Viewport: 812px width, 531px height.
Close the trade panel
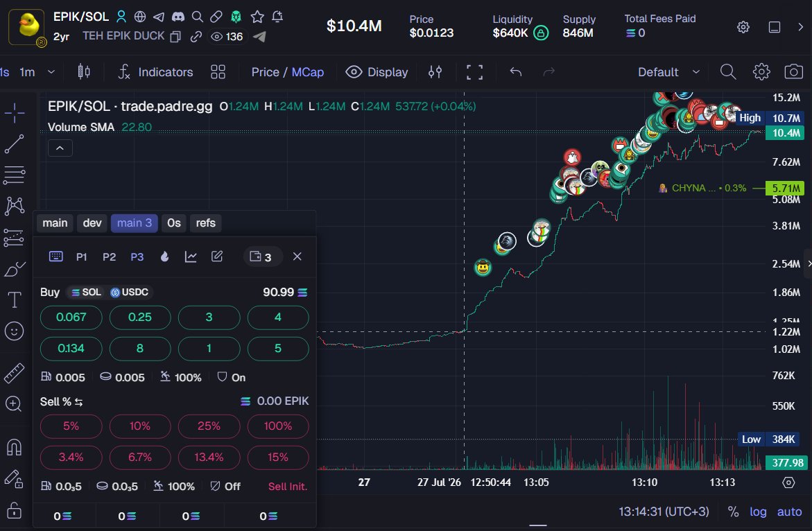pyautogui.click(x=297, y=256)
